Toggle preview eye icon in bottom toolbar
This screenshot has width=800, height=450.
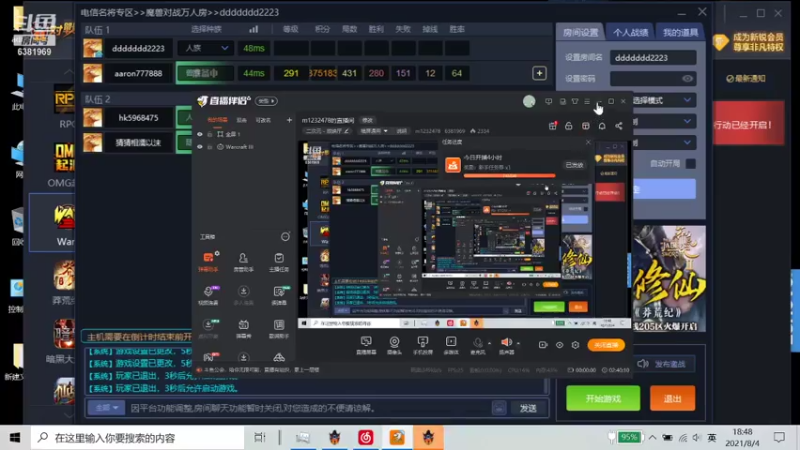click(559, 345)
